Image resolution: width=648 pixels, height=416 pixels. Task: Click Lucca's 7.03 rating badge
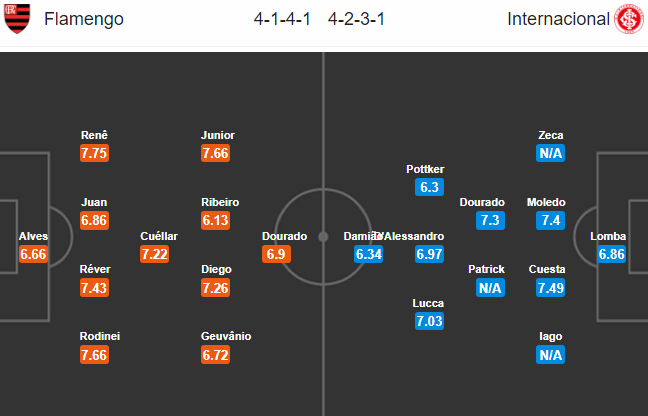click(429, 321)
